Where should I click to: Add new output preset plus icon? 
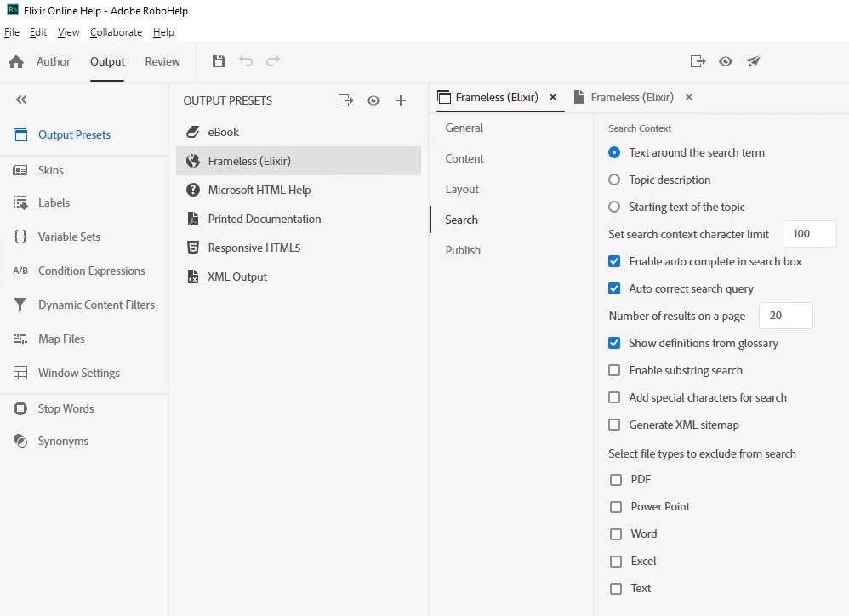click(x=400, y=100)
